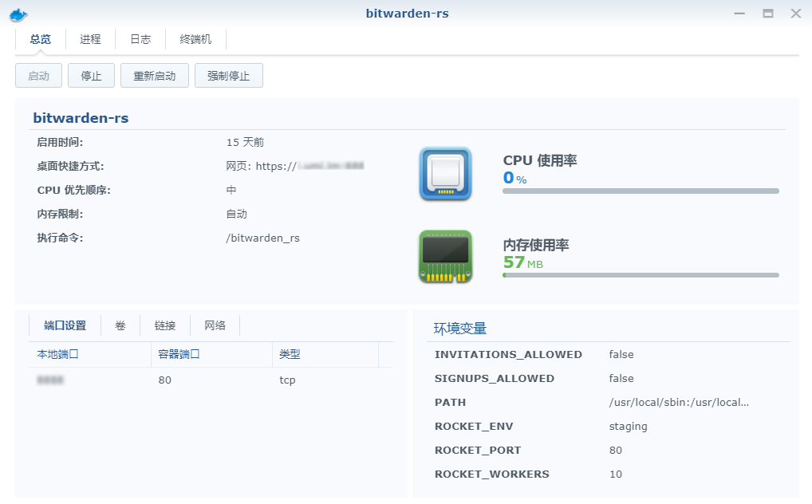Open the 终端机 tab

click(x=195, y=39)
